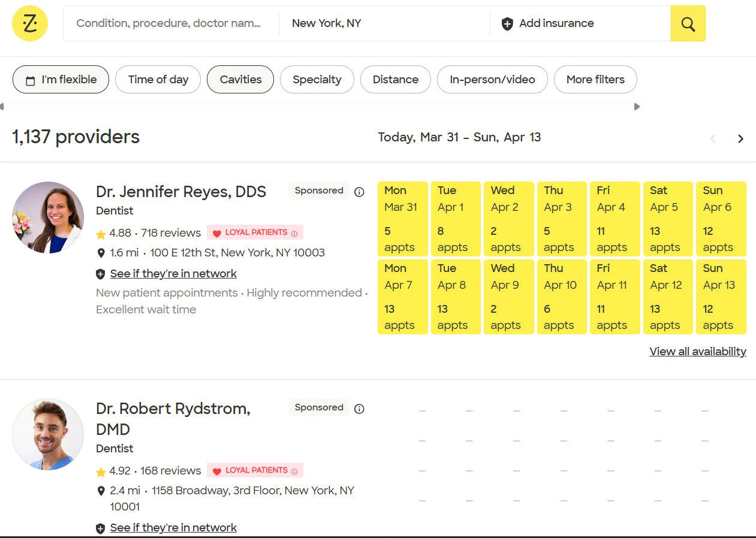Click the Add insurance shield icon
The image size is (756, 538).
coord(507,24)
